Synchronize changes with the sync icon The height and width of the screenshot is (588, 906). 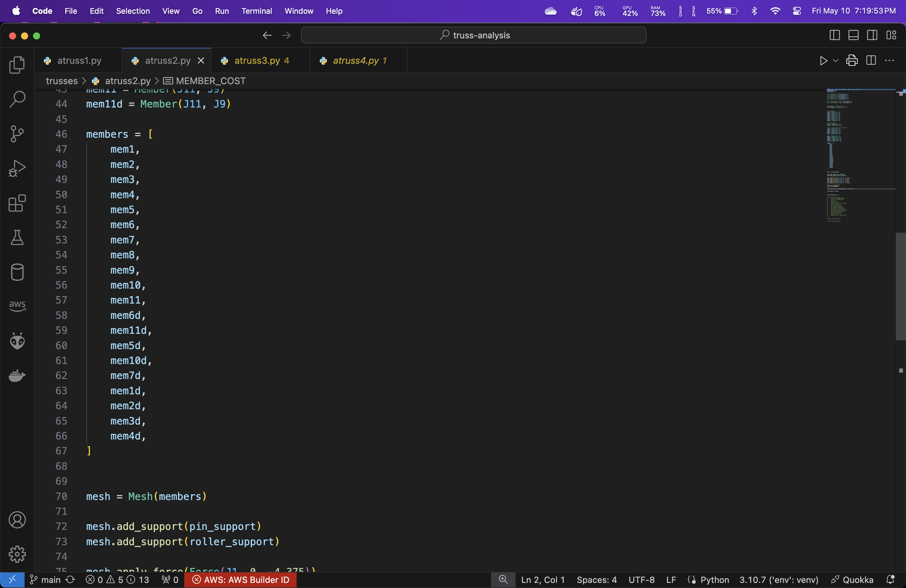[70, 580]
